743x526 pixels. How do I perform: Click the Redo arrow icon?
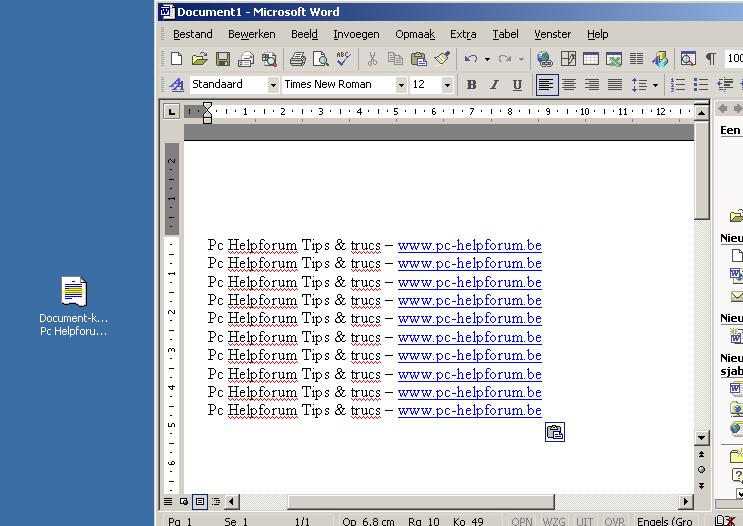(x=505, y=59)
